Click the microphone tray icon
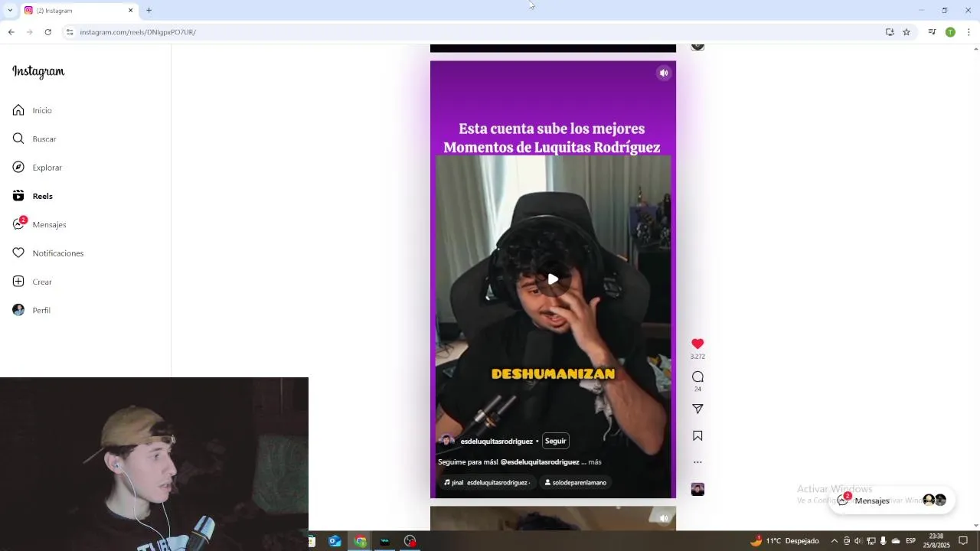Screen dimensions: 980x551 883,541
